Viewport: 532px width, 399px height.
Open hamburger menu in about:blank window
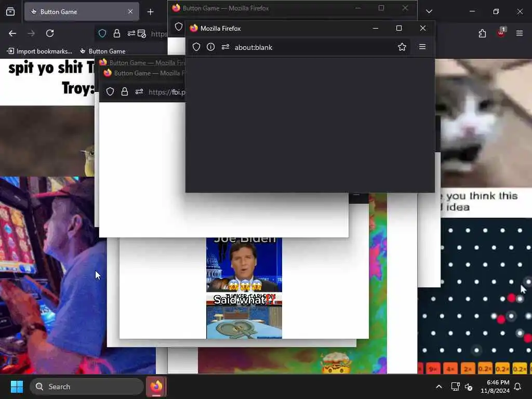pos(422,47)
